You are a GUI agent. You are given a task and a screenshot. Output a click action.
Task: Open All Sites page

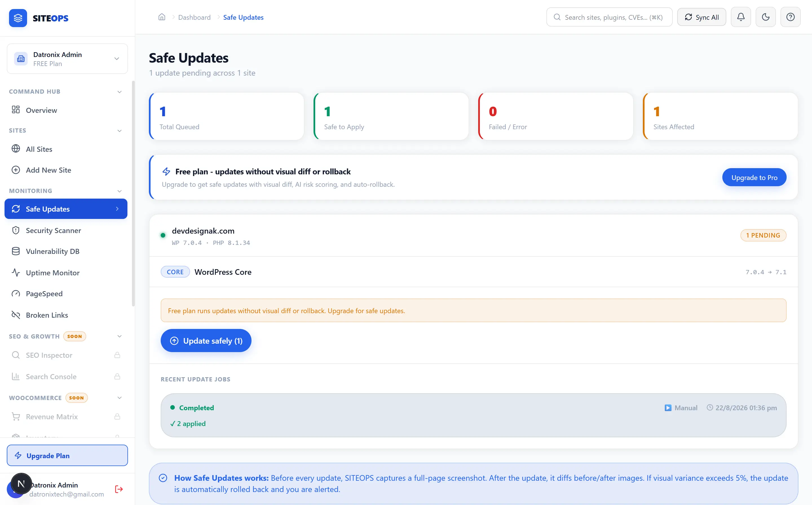pyautogui.click(x=66, y=149)
